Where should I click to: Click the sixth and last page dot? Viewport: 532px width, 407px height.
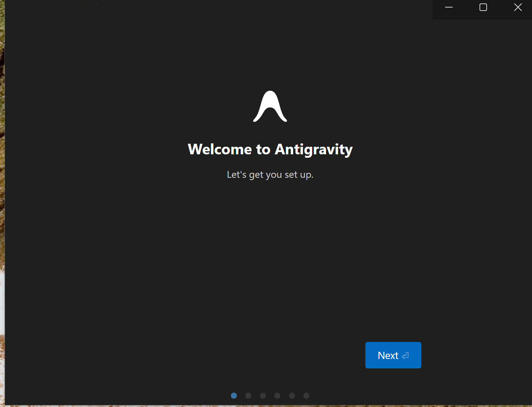coord(306,396)
